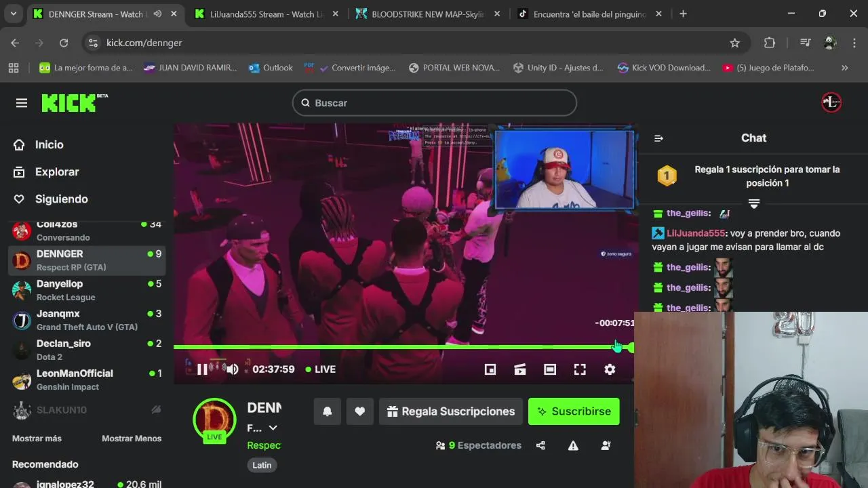View site information icon
The height and width of the screenshot is (488, 868).
(x=93, y=43)
